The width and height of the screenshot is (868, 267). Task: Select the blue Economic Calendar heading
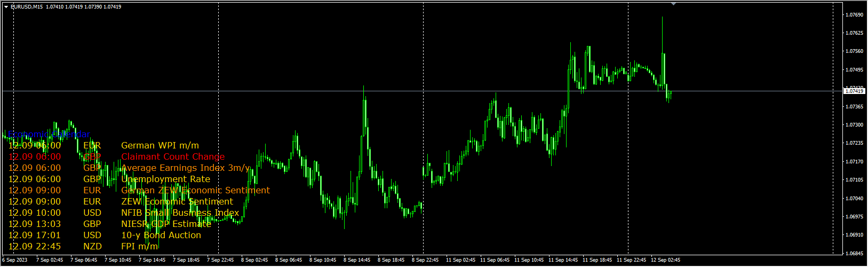coord(49,135)
